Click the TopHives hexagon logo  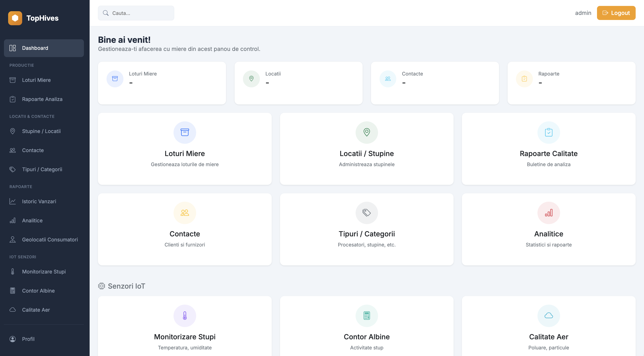16,18
